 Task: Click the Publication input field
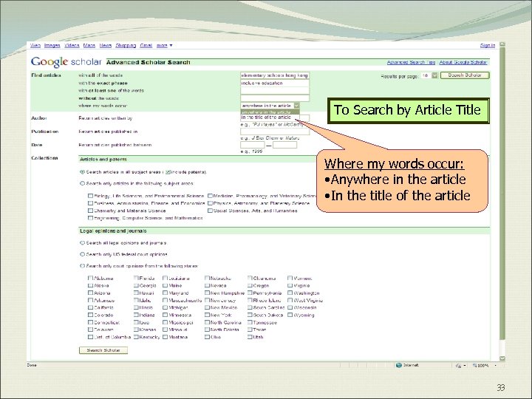[x=275, y=132]
